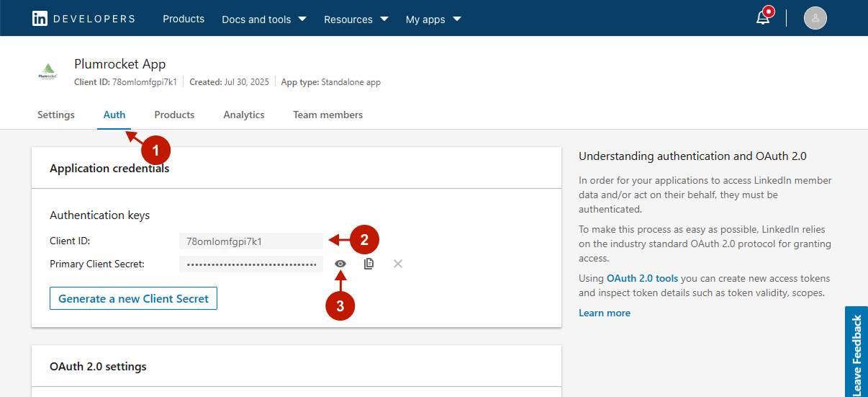Click the Plumrocket app logo thumbnail

pos(48,72)
